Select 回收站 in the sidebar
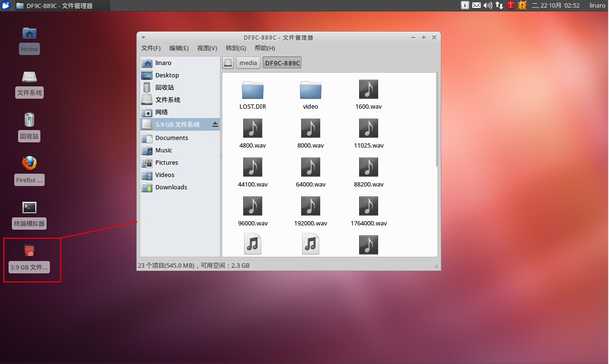 pos(164,87)
